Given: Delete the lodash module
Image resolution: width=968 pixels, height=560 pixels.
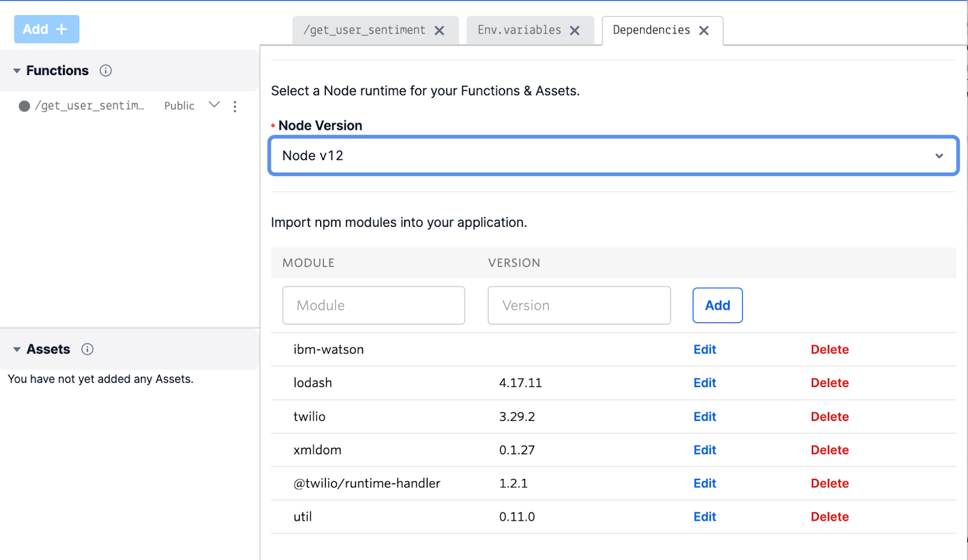Looking at the screenshot, I should [x=829, y=383].
